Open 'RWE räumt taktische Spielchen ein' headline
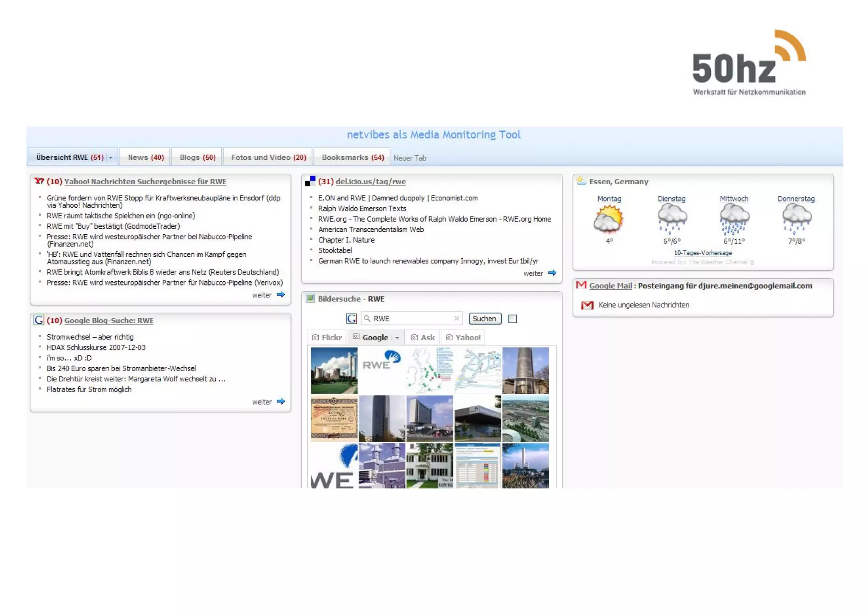Viewport: 868px width, 613px height. pos(121,216)
